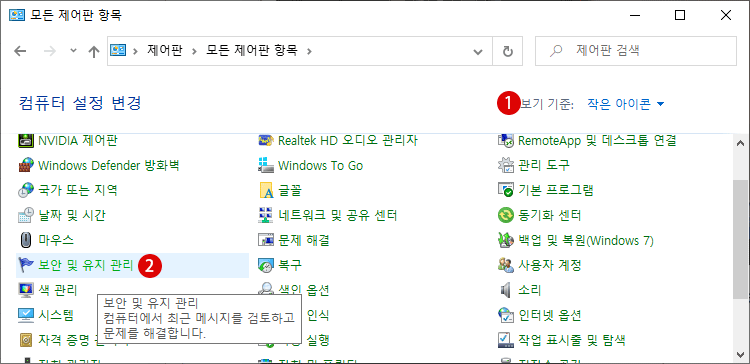Open the 관리 도구 gear icon
This screenshot has width=750, height=364.
pyautogui.click(x=506, y=165)
